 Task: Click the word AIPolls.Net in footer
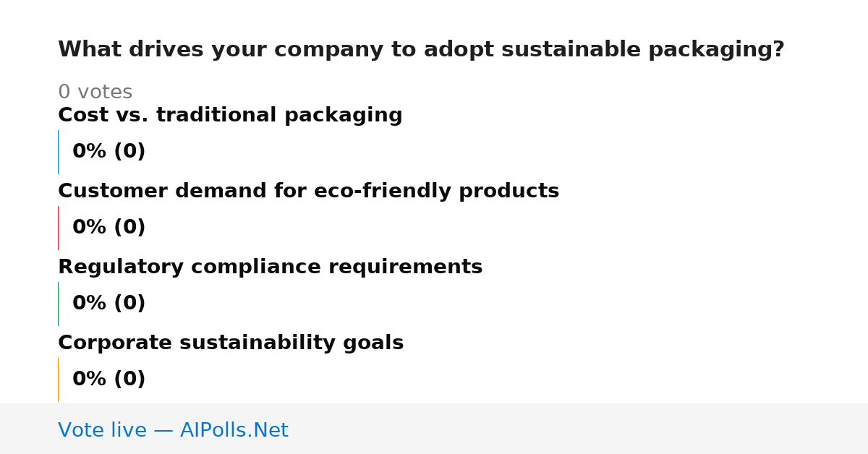click(x=234, y=430)
